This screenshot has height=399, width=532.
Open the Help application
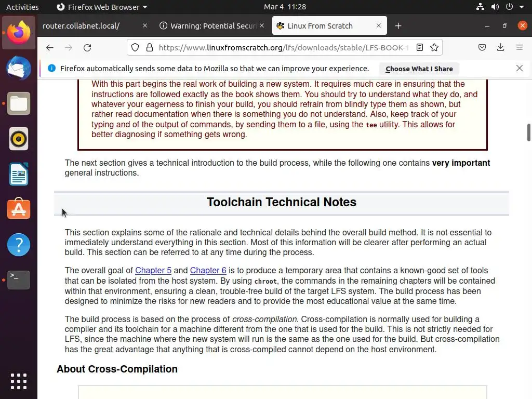click(19, 245)
